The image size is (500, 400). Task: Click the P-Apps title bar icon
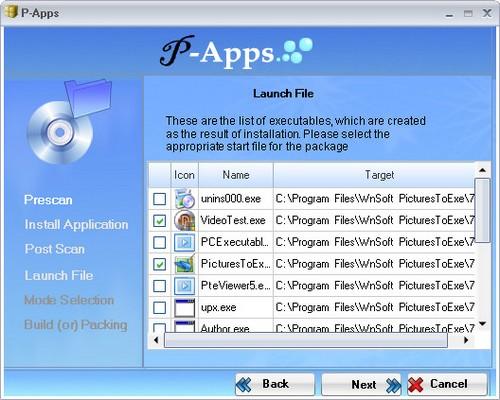pos(11,12)
